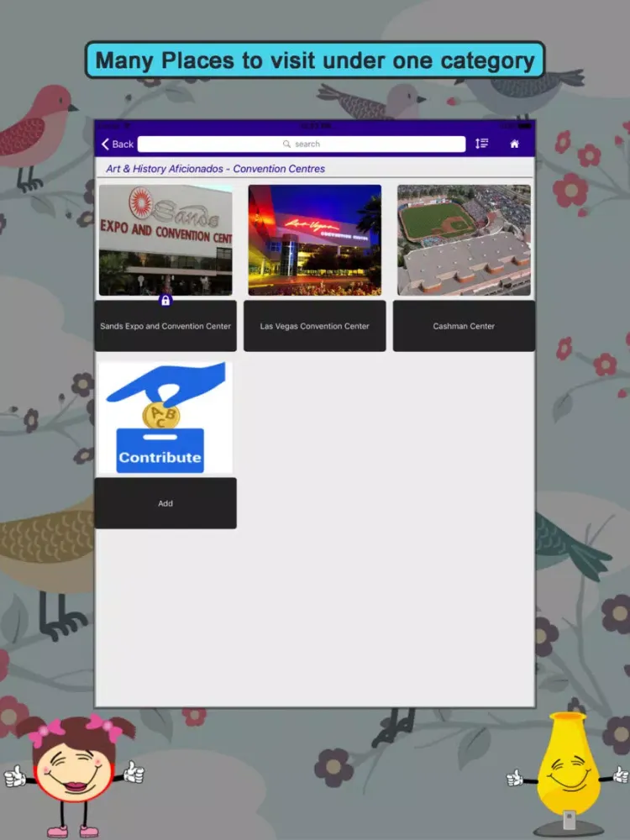This screenshot has width=630, height=840.
Task: Select the Cashman Center label
Action: coord(464,326)
